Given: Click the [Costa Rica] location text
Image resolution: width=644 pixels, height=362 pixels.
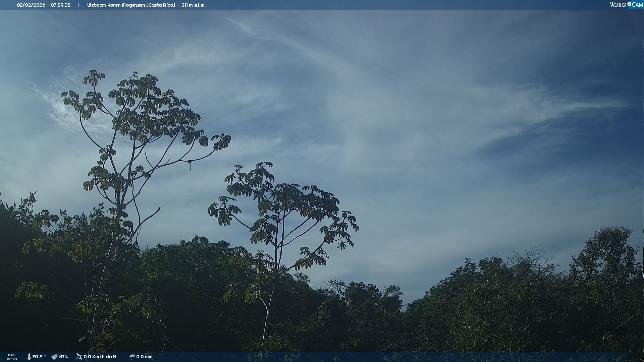Looking at the screenshot, I should tap(161, 5).
